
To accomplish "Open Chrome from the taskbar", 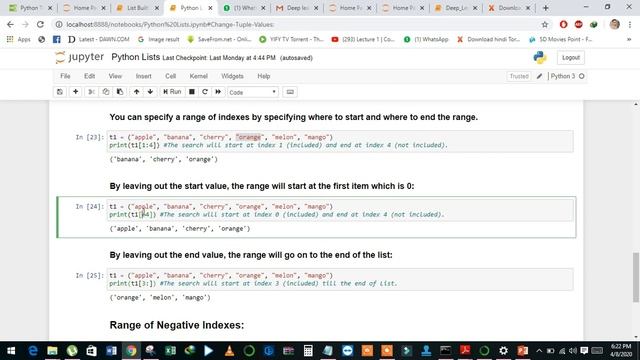I will 131,351.
